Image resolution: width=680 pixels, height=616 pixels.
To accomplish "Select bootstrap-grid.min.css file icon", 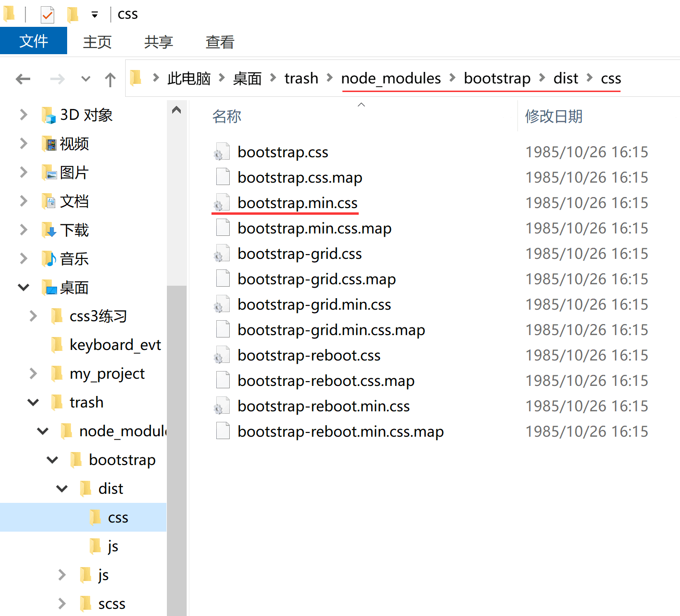I will click(x=222, y=304).
